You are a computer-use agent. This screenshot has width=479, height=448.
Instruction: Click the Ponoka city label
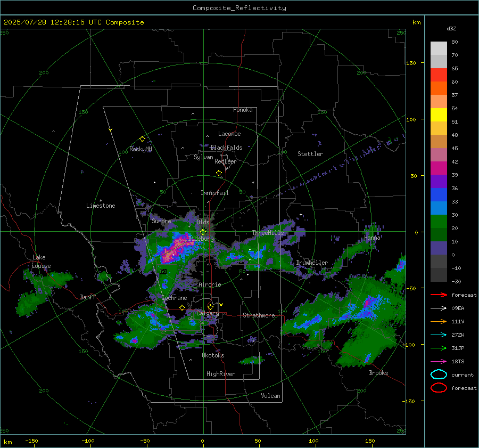coord(243,110)
